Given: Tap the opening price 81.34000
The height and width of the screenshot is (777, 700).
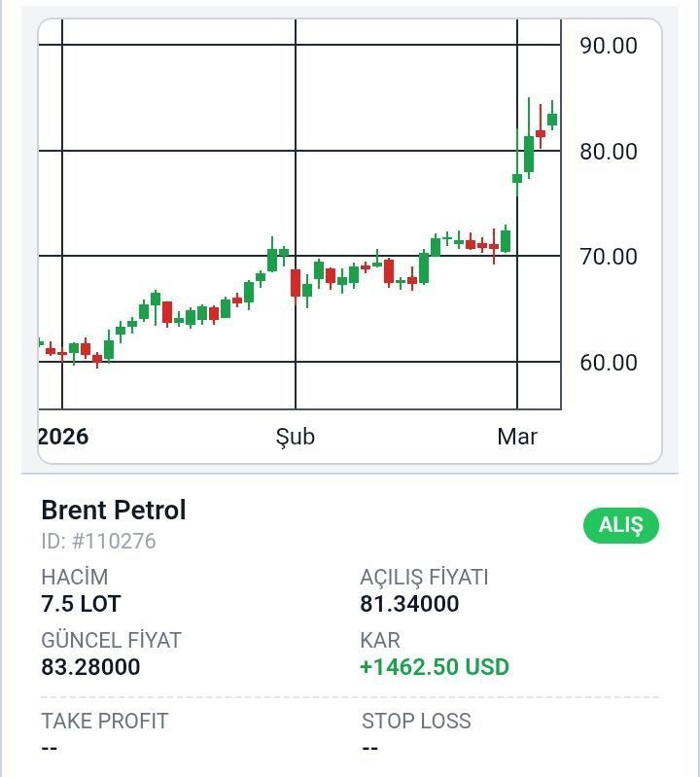Looking at the screenshot, I should (409, 604).
